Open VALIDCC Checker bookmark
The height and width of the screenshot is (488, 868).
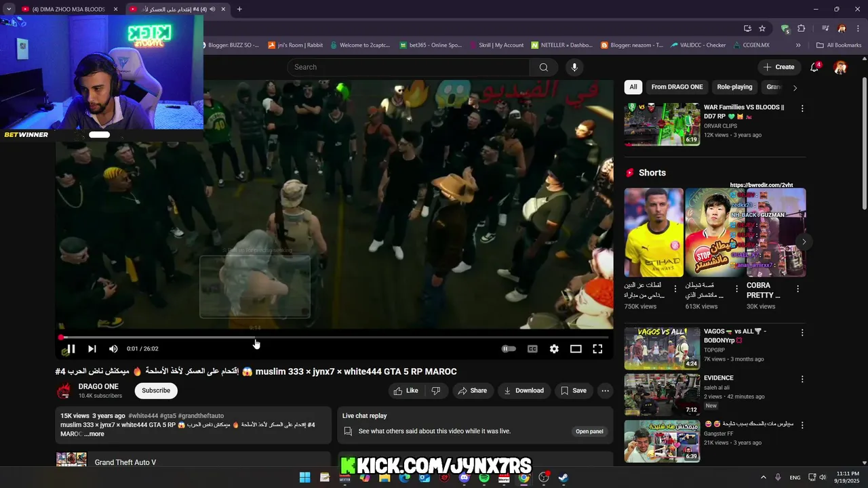pyautogui.click(x=698, y=45)
